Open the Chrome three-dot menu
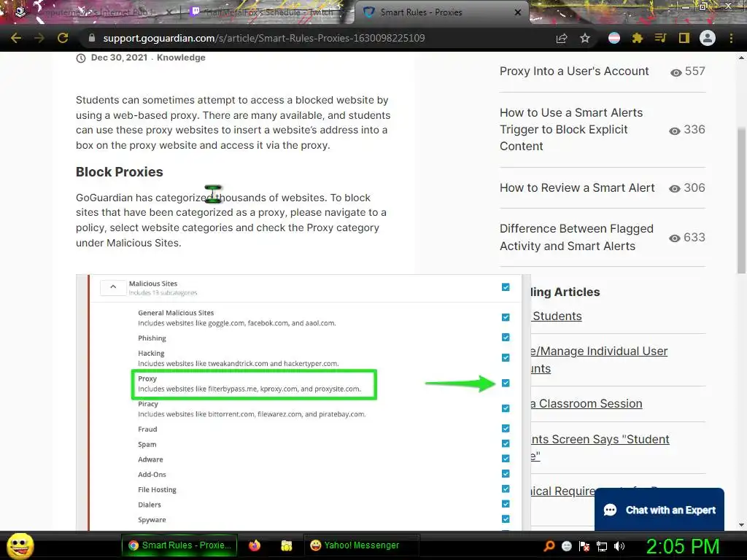747x560 pixels. coord(731,38)
